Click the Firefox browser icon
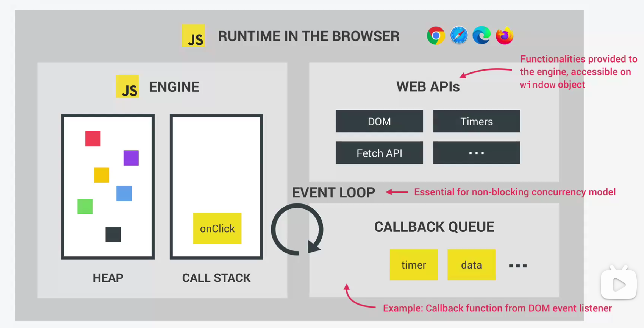Viewport: 644px width, 328px height. [504, 35]
